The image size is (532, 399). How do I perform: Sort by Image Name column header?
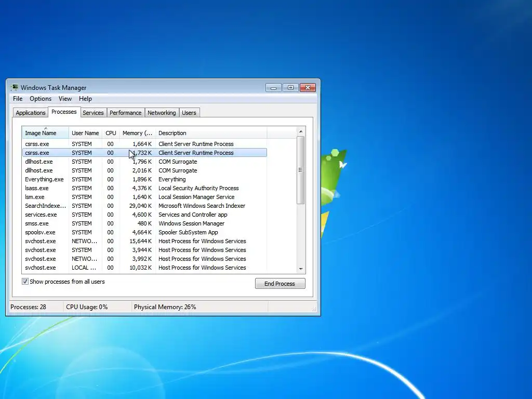(46, 133)
